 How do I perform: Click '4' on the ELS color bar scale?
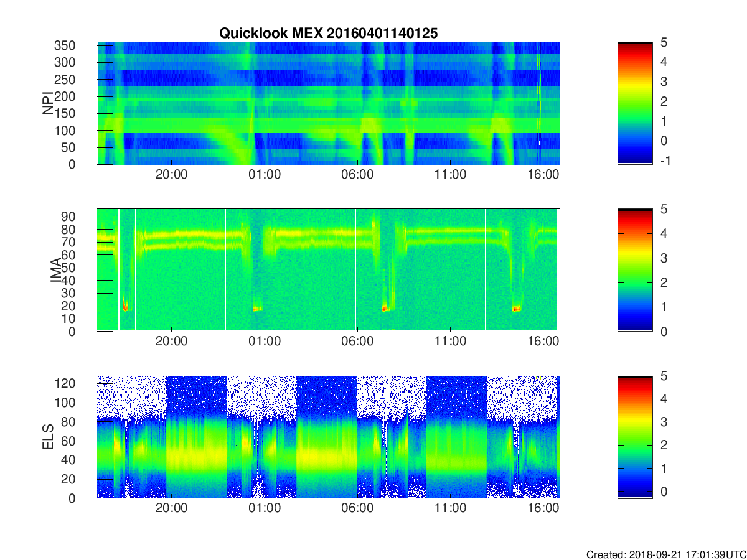click(664, 399)
